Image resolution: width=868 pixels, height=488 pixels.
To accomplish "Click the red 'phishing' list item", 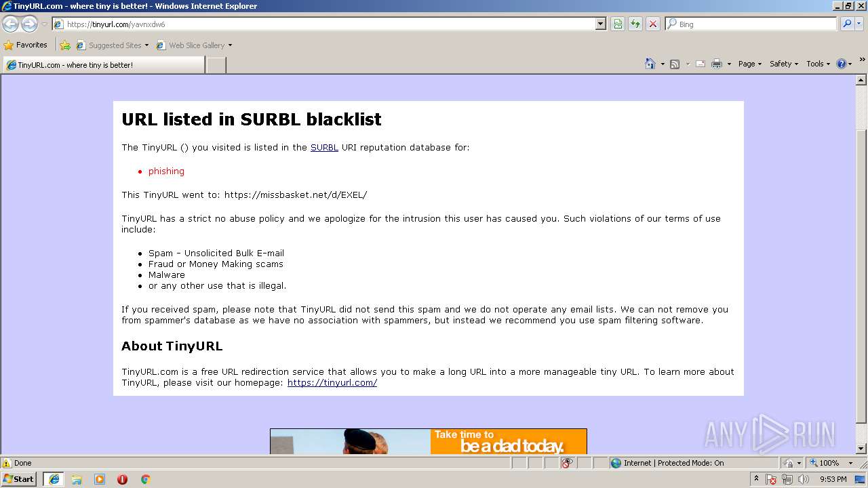I will tap(166, 171).
